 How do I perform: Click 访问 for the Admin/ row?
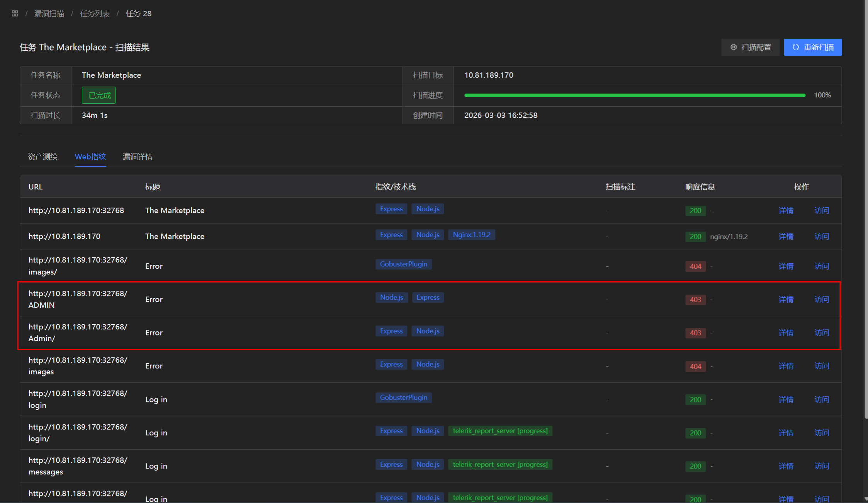click(x=822, y=332)
